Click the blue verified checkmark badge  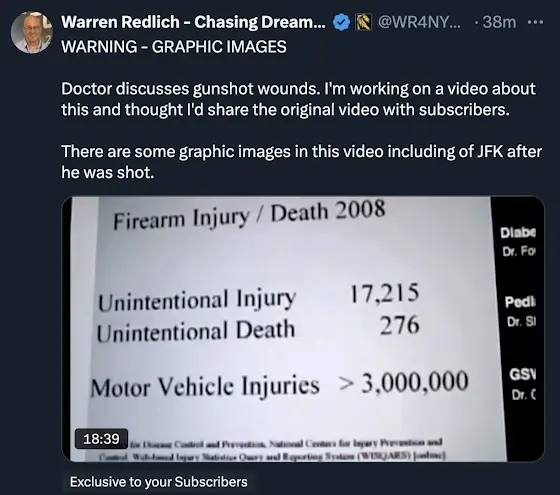[341, 22]
